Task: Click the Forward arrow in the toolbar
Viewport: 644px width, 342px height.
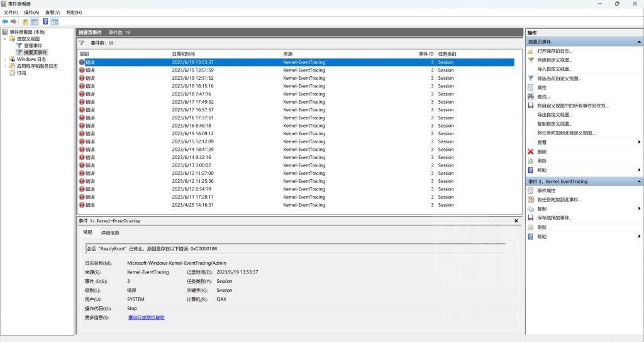Action: (14, 21)
